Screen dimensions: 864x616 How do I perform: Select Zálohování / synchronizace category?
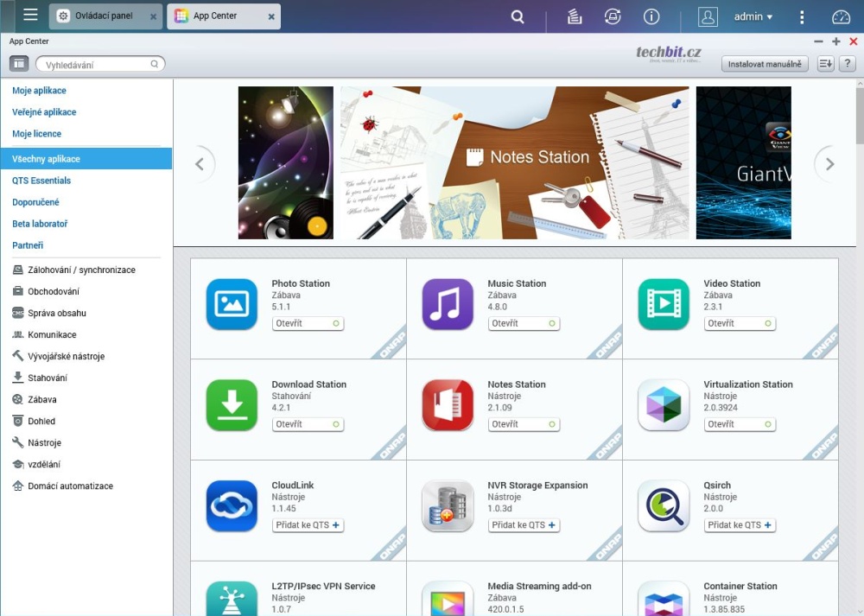coord(81,270)
